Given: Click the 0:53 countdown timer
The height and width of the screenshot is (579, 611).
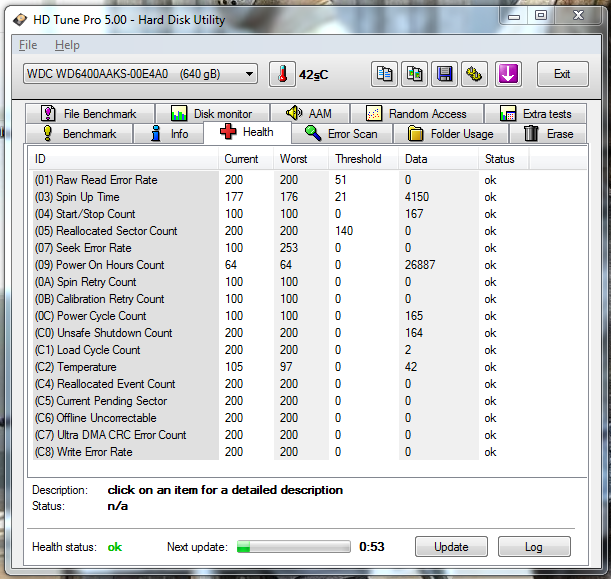Looking at the screenshot, I should click(x=372, y=547).
